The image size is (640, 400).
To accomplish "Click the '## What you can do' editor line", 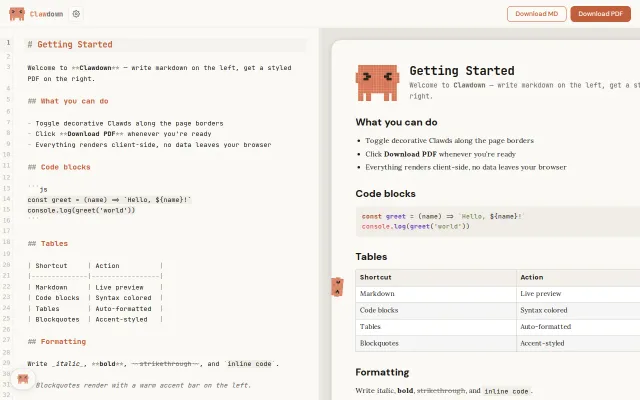I will [68, 101].
